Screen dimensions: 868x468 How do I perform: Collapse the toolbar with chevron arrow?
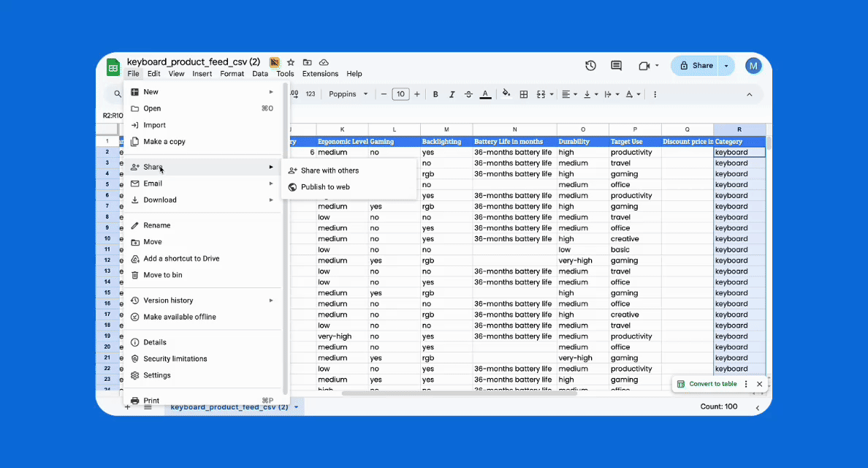point(749,94)
